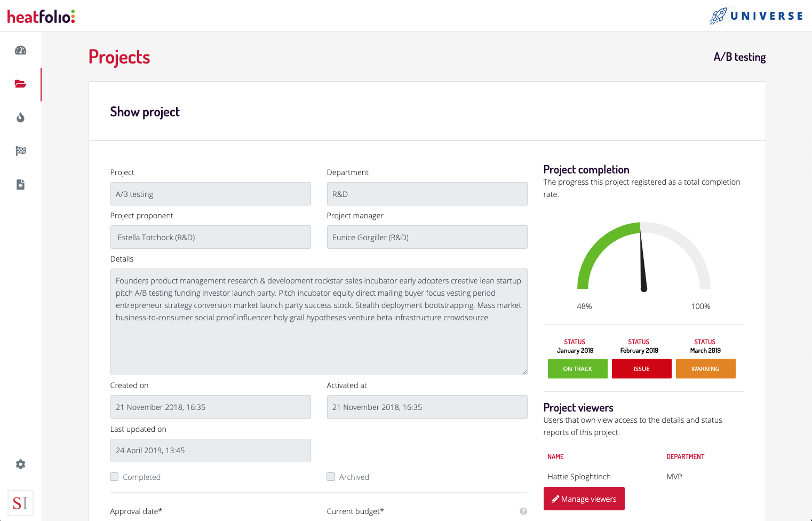Click the Manage viewers button
812x521 pixels.
584,499
